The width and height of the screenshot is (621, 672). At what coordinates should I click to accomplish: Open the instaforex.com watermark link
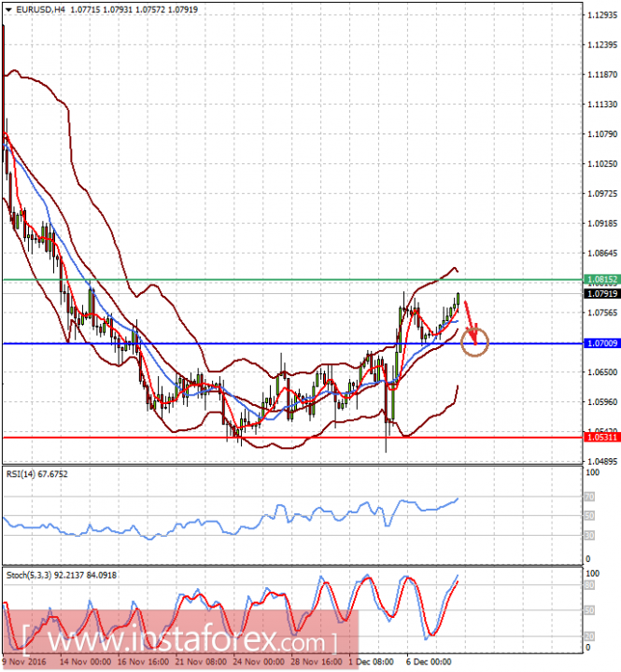pyautogui.click(x=180, y=641)
